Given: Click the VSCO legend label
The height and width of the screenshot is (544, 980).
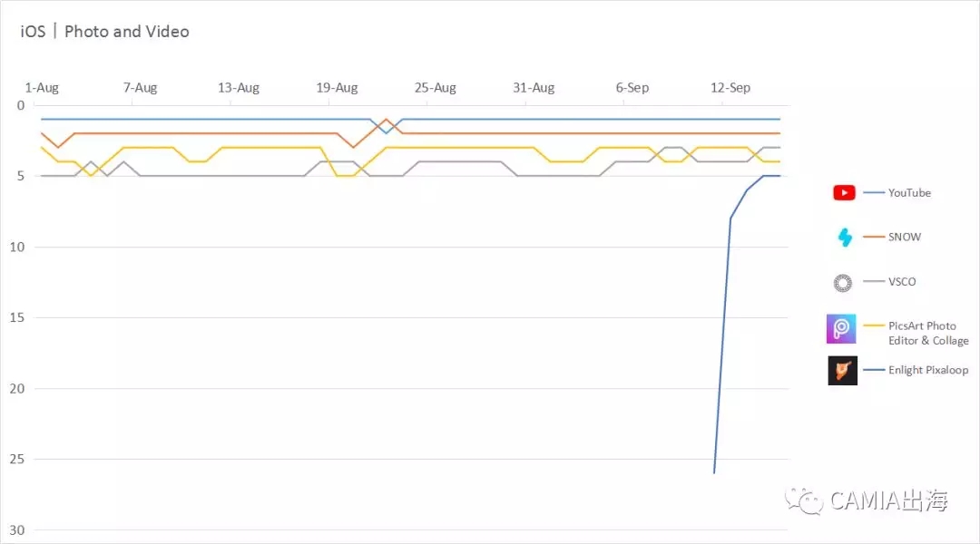Looking at the screenshot, I should [x=902, y=282].
